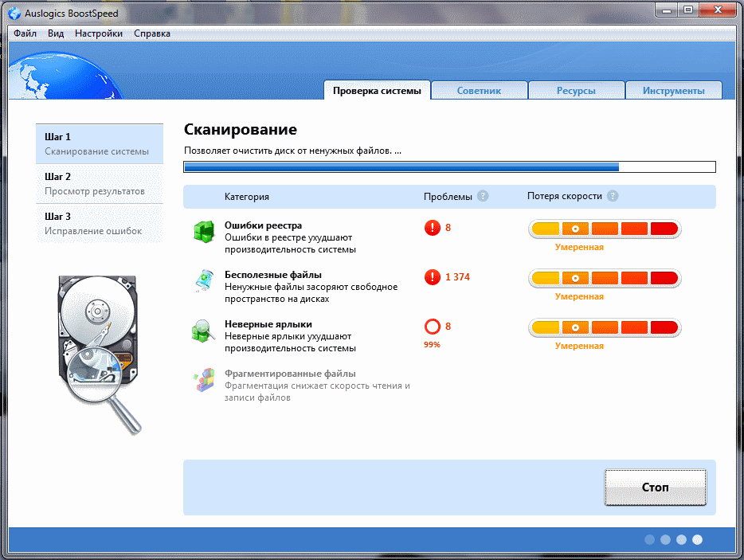Click the help icon next to Проблемы
This screenshot has width=744, height=560.
tap(483, 196)
